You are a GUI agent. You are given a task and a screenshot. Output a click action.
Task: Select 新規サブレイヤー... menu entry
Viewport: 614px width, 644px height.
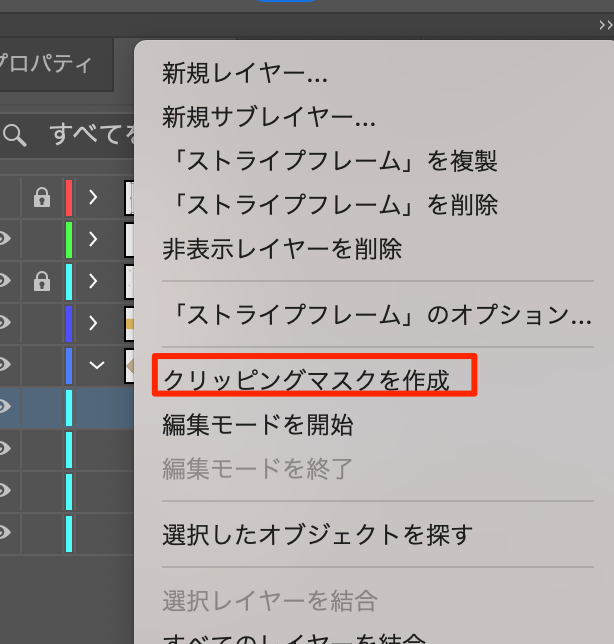coord(269,118)
